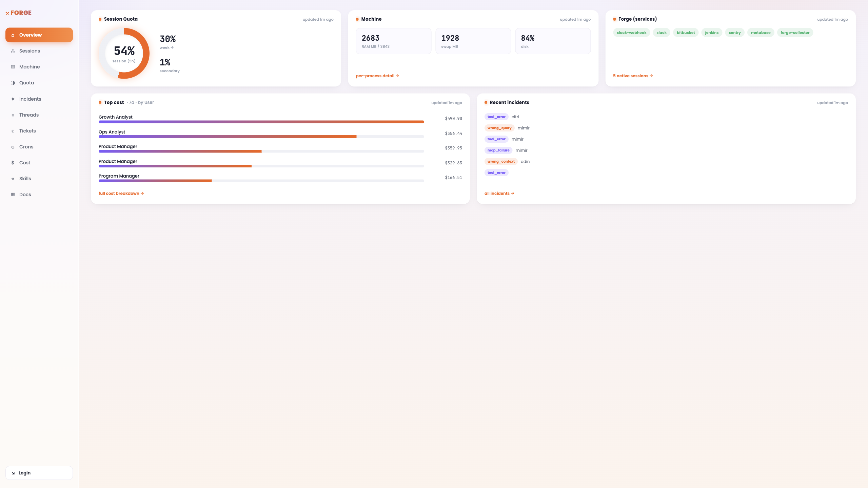Click the slack-webhook service tag
Viewport: 868px width, 488px height.
(631, 33)
